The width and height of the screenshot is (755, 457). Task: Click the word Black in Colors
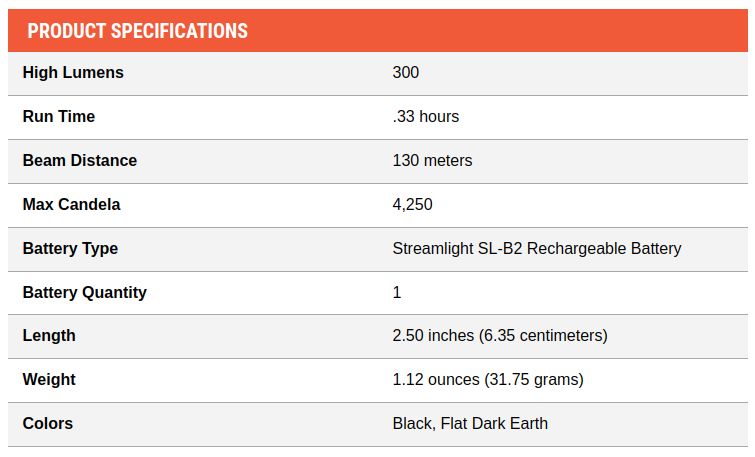(412, 424)
